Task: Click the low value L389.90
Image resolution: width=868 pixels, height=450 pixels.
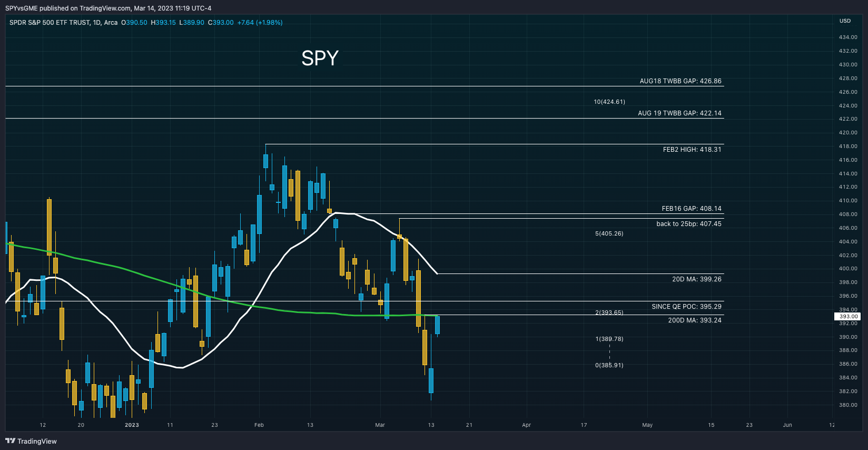Action: (192, 23)
